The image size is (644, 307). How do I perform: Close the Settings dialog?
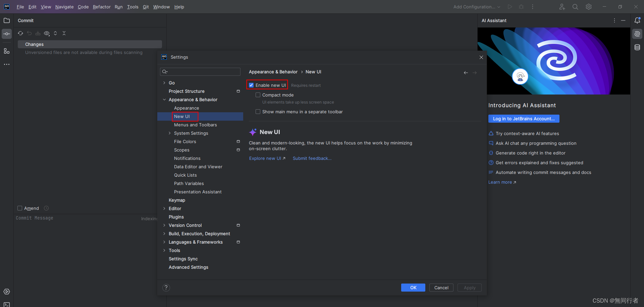[x=481, y=57]
